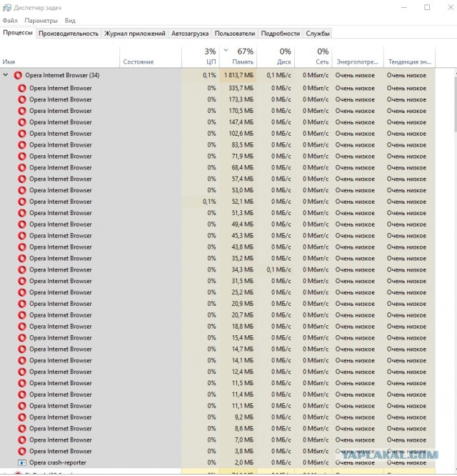Click the 15,4 МБ memory value
Screen dimensions: 457x476
tap(242, 338)
